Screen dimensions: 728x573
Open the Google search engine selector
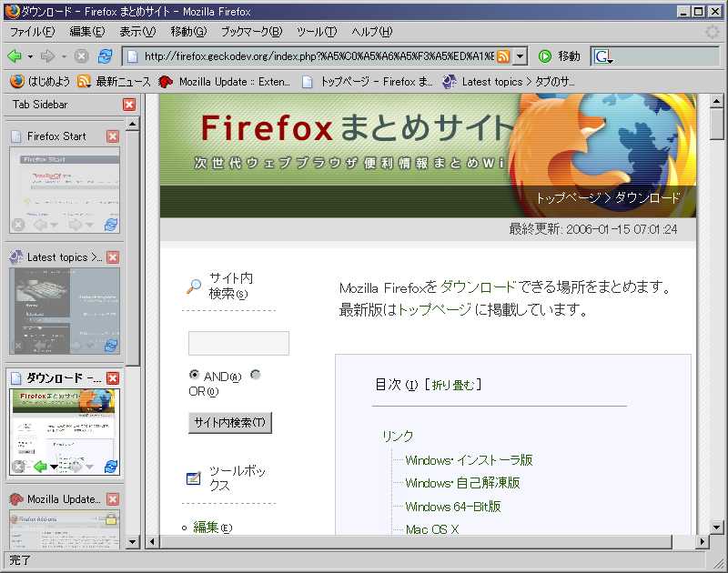[x=603, y=57]
